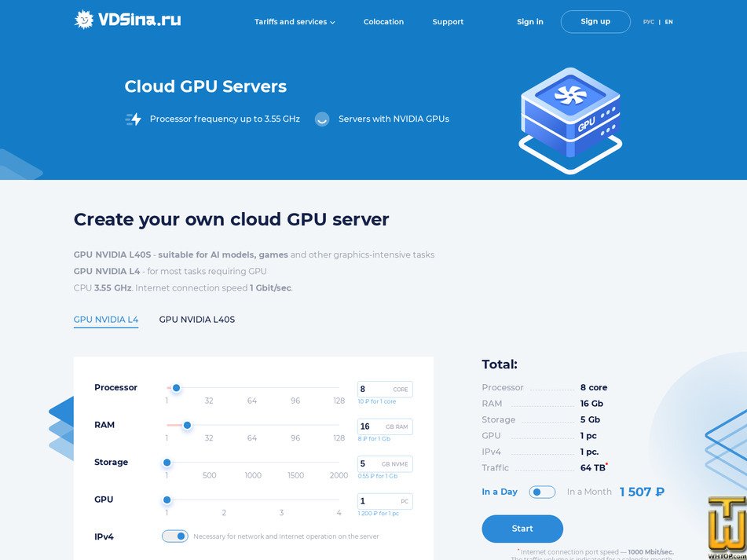Switch language to EN

[669, 22]
